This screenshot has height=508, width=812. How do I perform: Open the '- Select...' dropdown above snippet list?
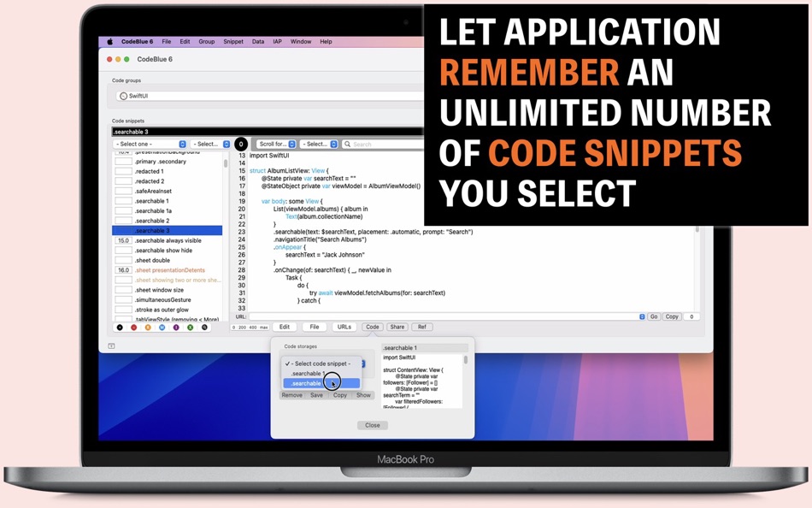coord(210,145)
